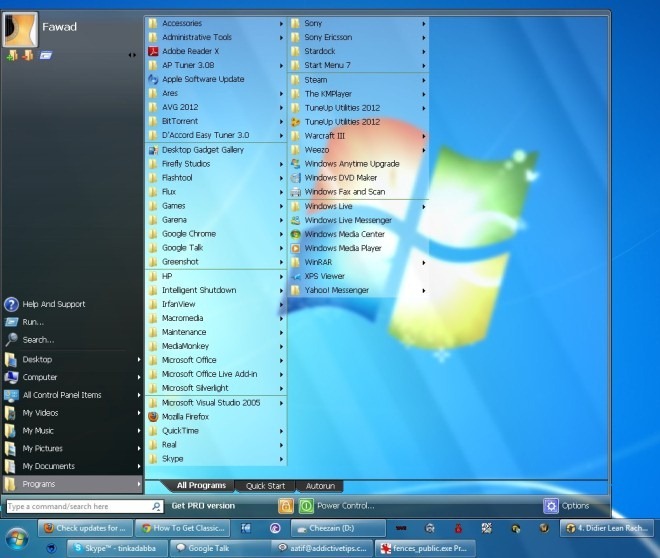This screenshot has width=660, height=558.
Task: Click the green power button icon
Action: click(x=306, y=506)
